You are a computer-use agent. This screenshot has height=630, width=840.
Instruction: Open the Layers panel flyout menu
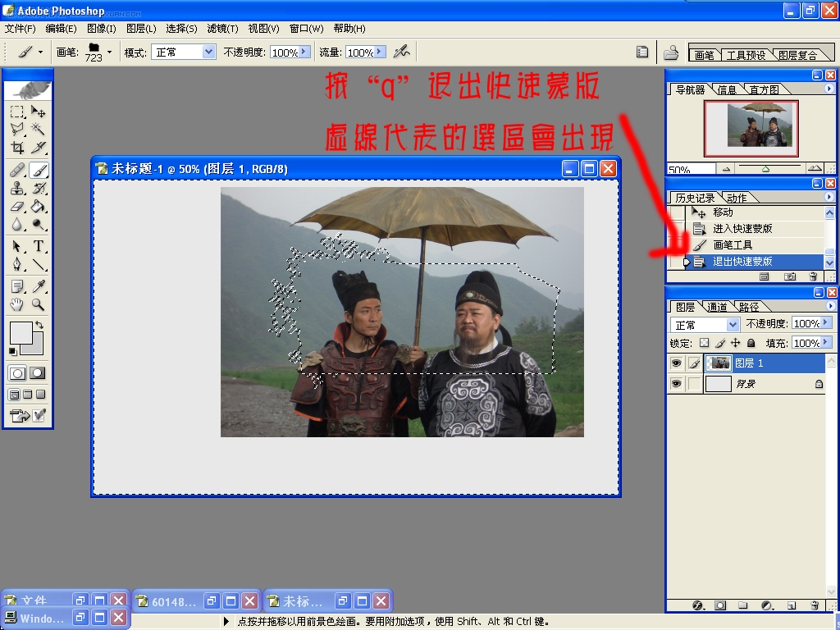pyautogui.click(x=830, y=306)
